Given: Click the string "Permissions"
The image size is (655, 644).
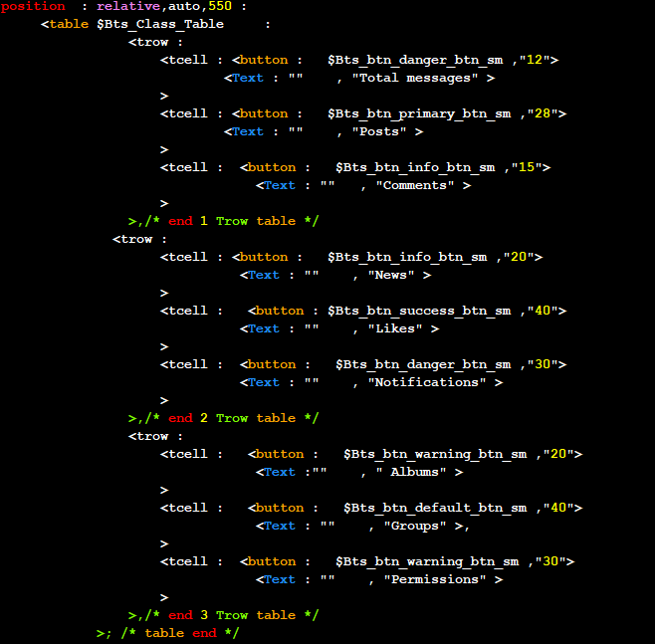Looking at the screenshot, I should pyautogui.click(x=435, y=580).
